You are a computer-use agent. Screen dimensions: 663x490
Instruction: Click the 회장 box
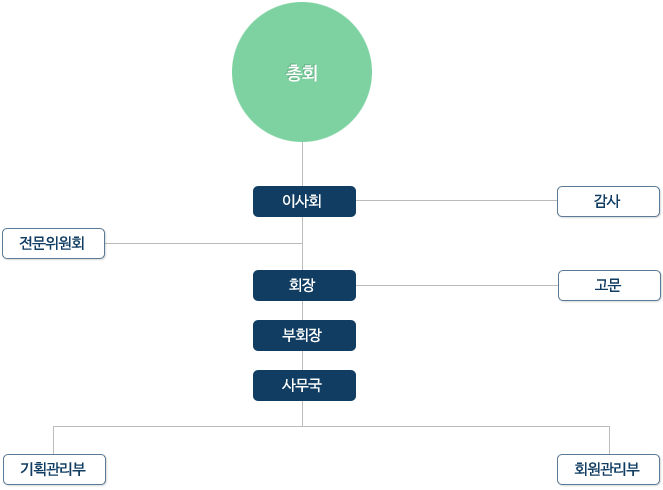point(304,285)
